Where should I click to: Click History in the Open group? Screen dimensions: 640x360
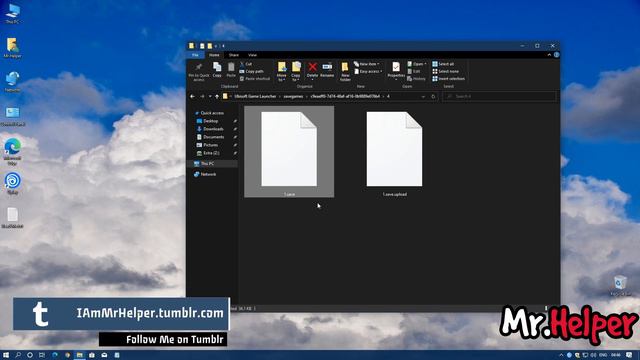pos(416,79)
